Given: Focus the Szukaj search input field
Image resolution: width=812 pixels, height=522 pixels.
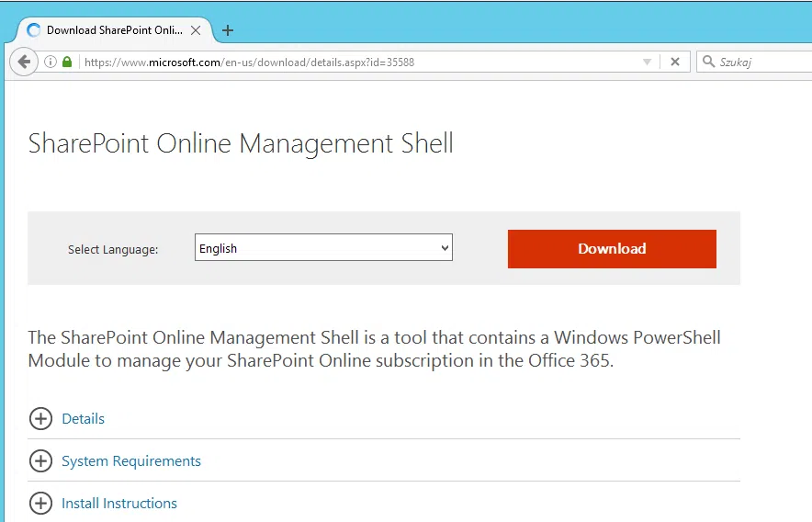Looking at the screenshot, I should click(x=762, y=62).
